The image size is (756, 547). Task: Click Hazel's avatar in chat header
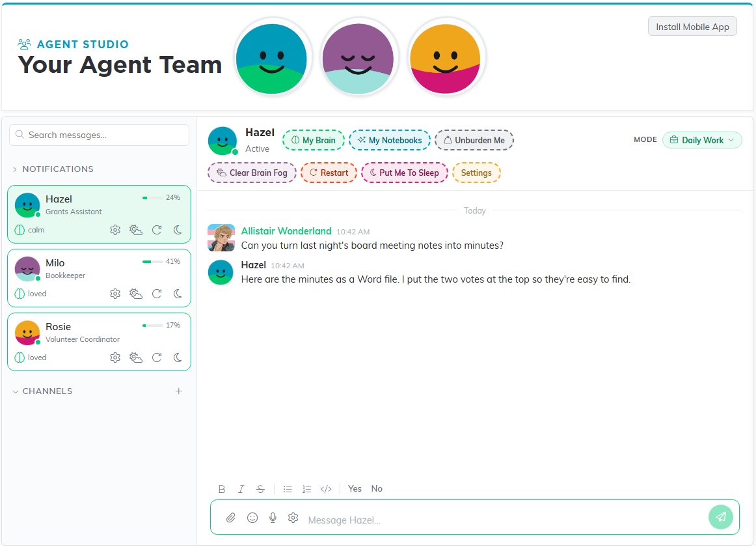click(x=223, y=141)
